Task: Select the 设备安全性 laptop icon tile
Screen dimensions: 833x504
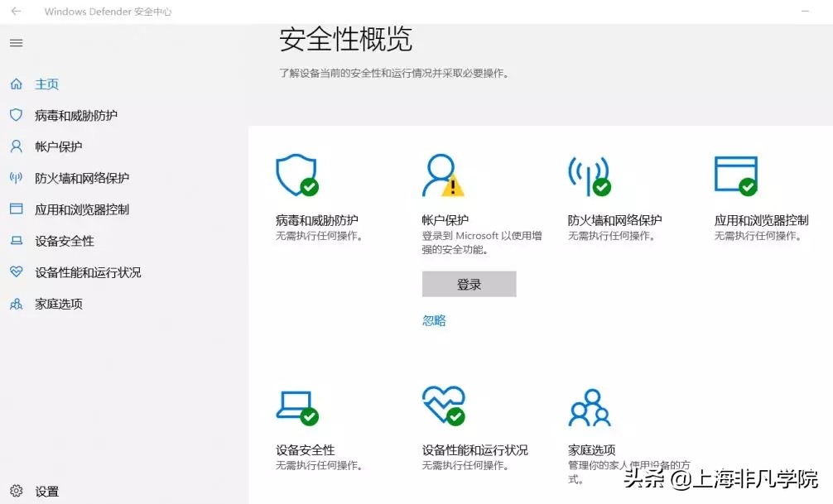Action: coord(298,406)
